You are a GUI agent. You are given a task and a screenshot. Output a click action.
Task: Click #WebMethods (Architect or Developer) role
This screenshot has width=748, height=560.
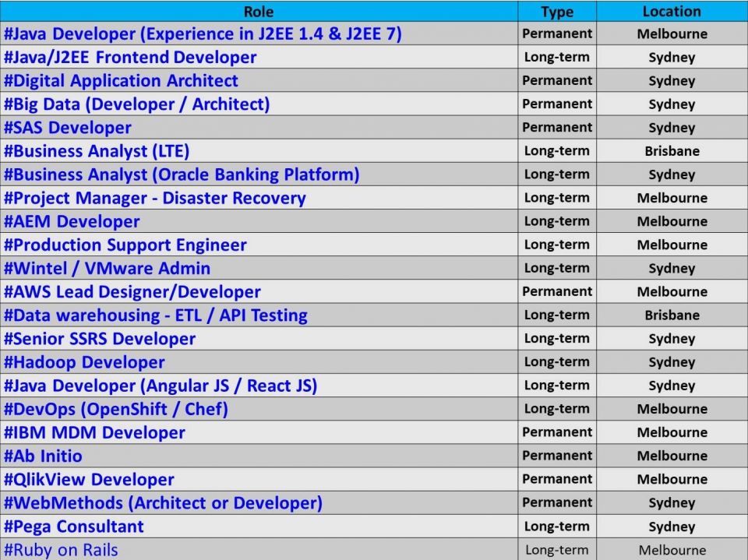tap(163, 503)
